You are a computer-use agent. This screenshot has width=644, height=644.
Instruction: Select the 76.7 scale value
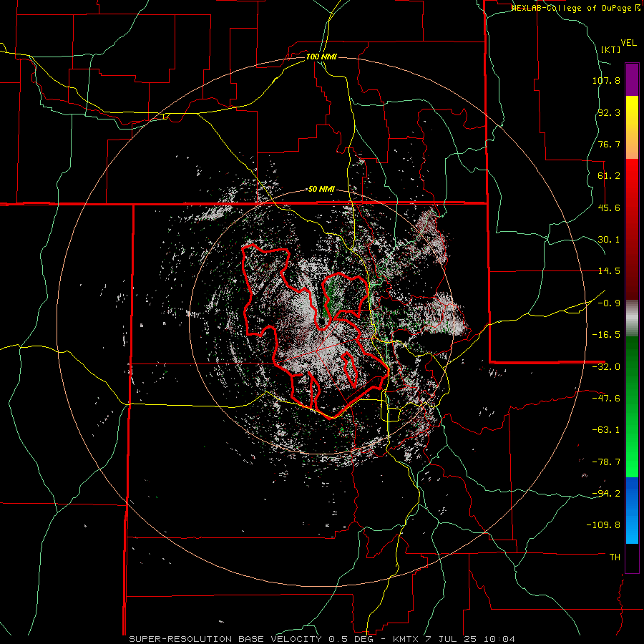tap(609, 144)
